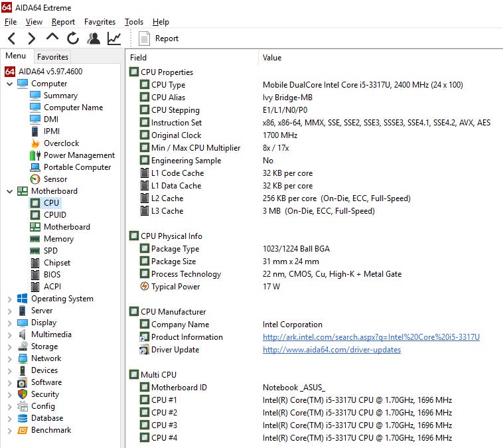This screenshot has height=448, width=503.
Task: Go up one level with the Up arrow
Action: [x=52, y=38]
